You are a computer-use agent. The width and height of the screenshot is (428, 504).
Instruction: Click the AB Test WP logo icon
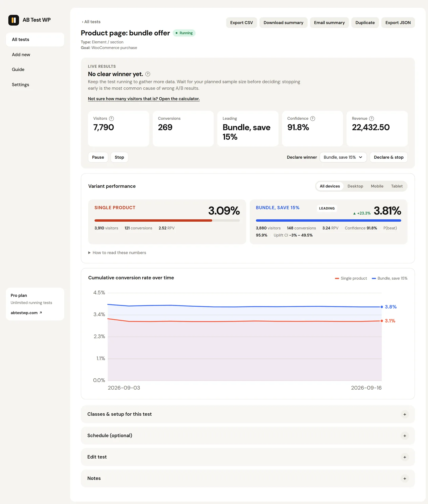click(x=14, y=20)
